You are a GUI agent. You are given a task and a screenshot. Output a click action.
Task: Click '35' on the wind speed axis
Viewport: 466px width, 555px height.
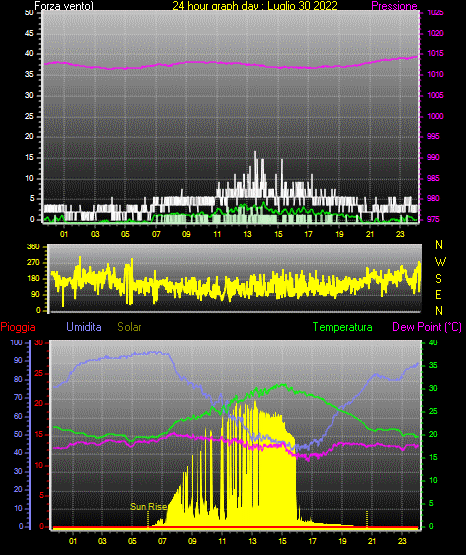pos(29,74)
